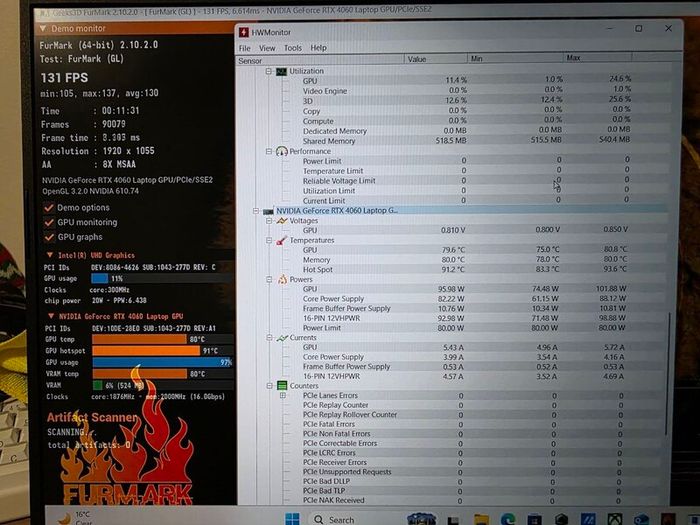
Task: Collapse the Voltages tree node
Action: (x=269, y=221)
